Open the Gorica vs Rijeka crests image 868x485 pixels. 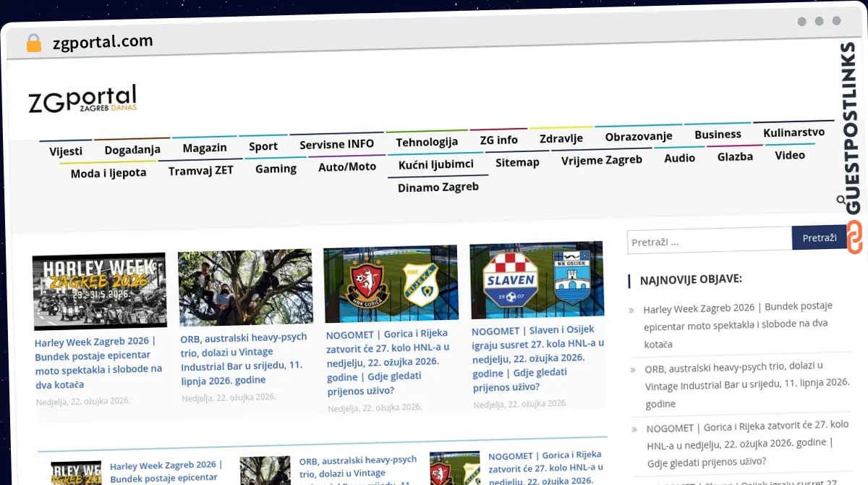391,283
